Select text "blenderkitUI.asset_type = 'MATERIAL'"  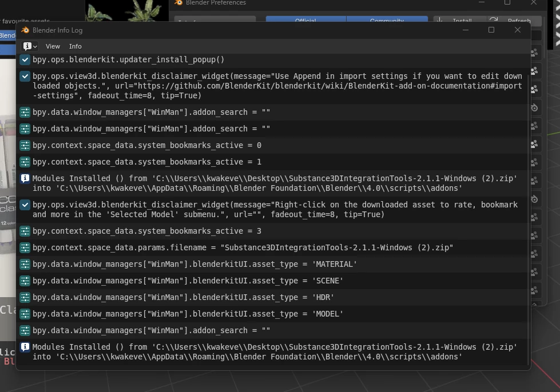(275, 265)
